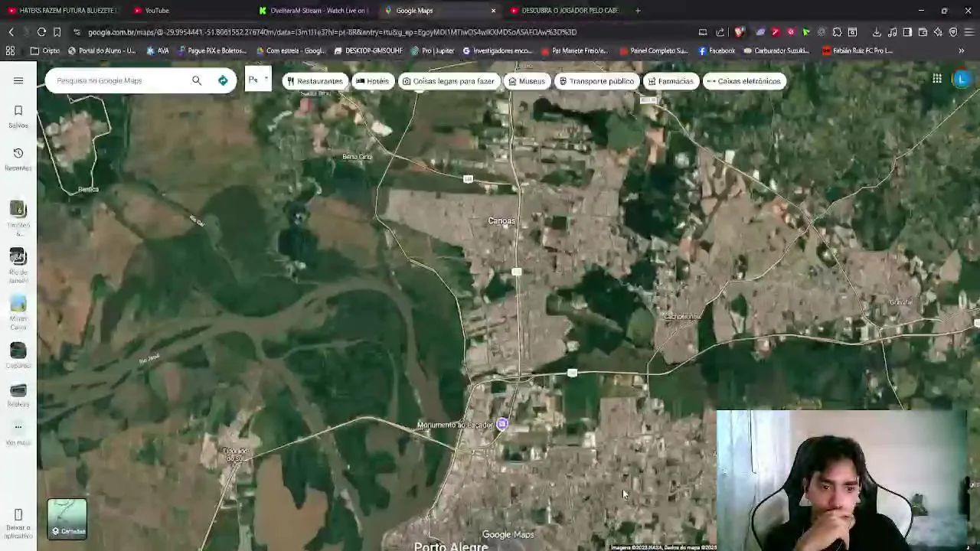Open a new browser tab

click(x=638, y=11)
